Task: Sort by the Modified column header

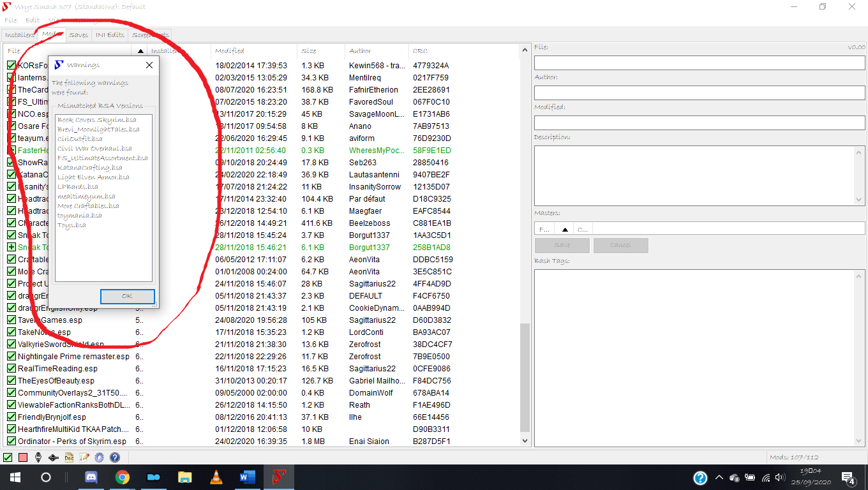Action: 254,50
